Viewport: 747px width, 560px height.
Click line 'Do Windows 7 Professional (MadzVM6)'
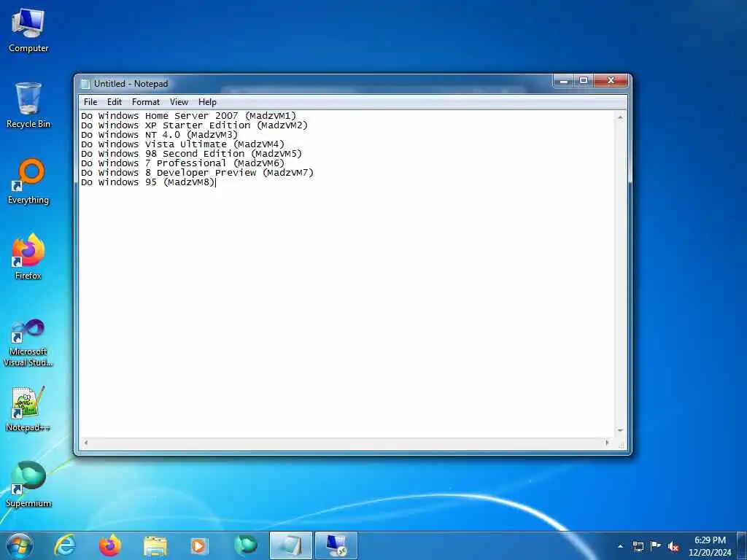click(x=182, y=163)
